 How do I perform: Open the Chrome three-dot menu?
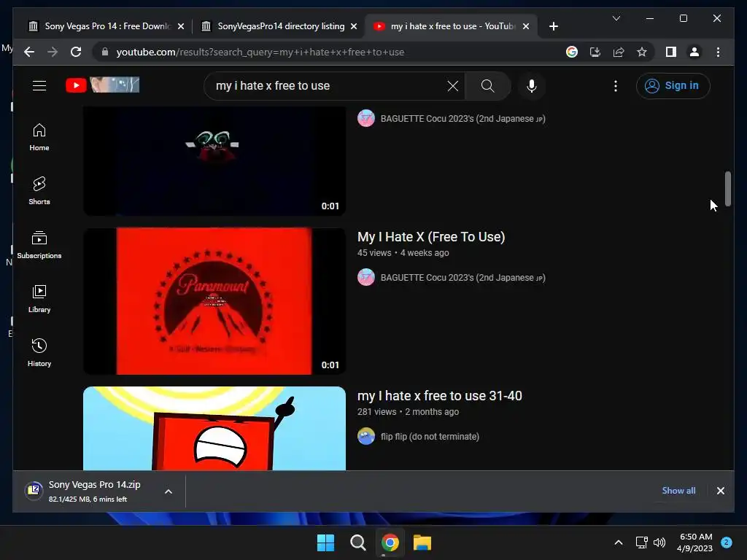718,52
